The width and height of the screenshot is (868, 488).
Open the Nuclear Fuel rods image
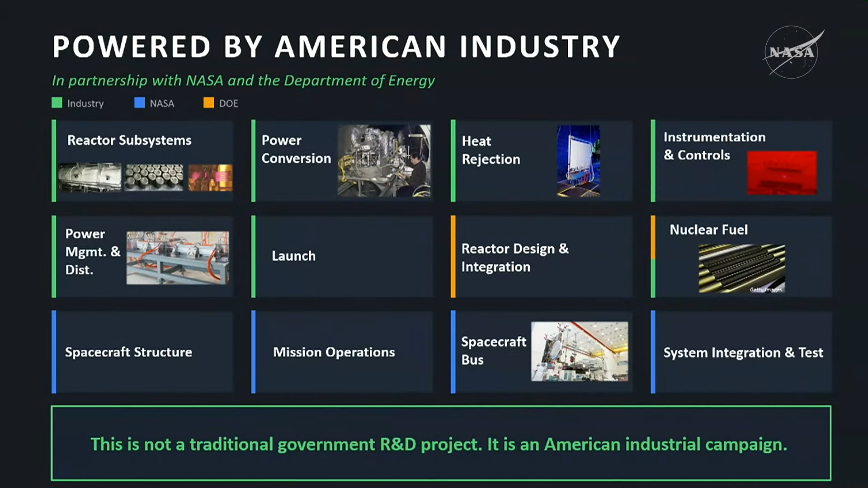click(741, 268)
